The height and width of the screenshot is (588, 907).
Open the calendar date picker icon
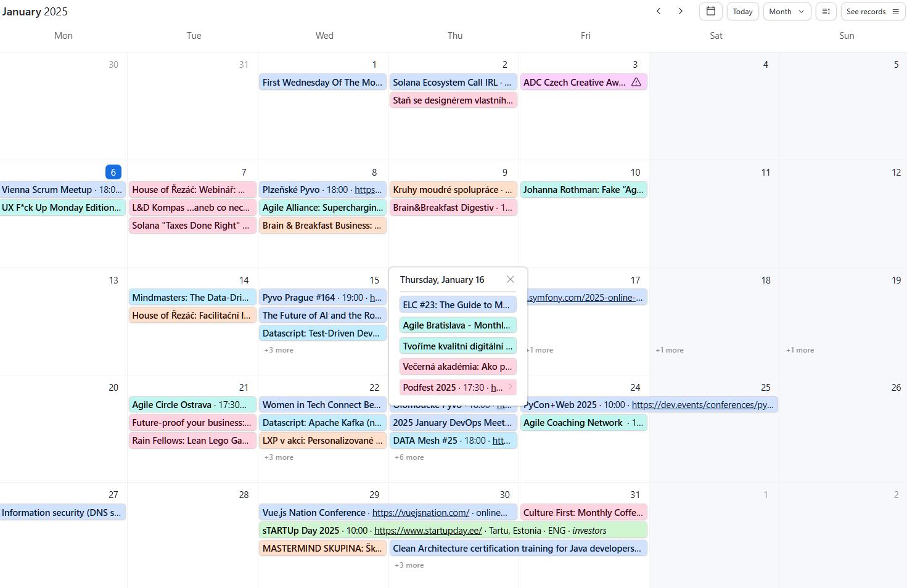pyautogui.click(x=710, y=11)
